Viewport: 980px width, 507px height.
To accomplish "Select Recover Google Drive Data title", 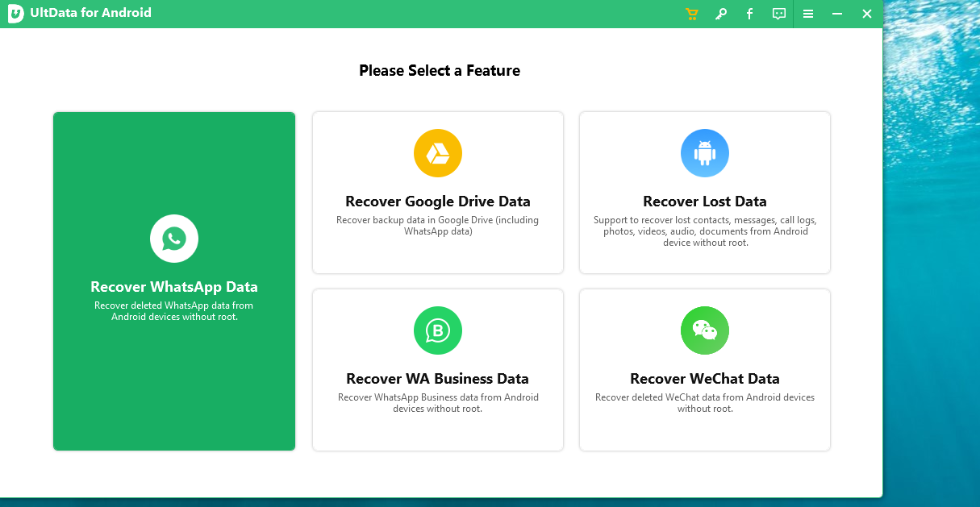I will coord(438,202).
